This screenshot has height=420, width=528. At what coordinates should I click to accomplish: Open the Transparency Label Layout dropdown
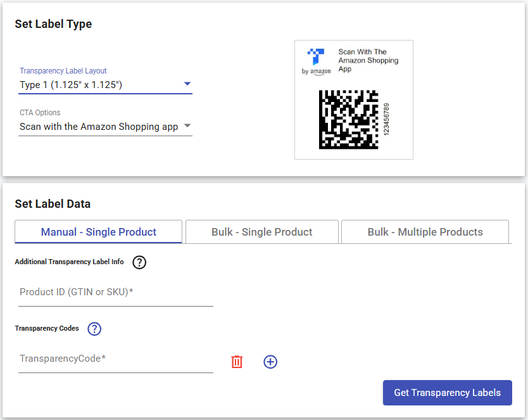[105, 84]
